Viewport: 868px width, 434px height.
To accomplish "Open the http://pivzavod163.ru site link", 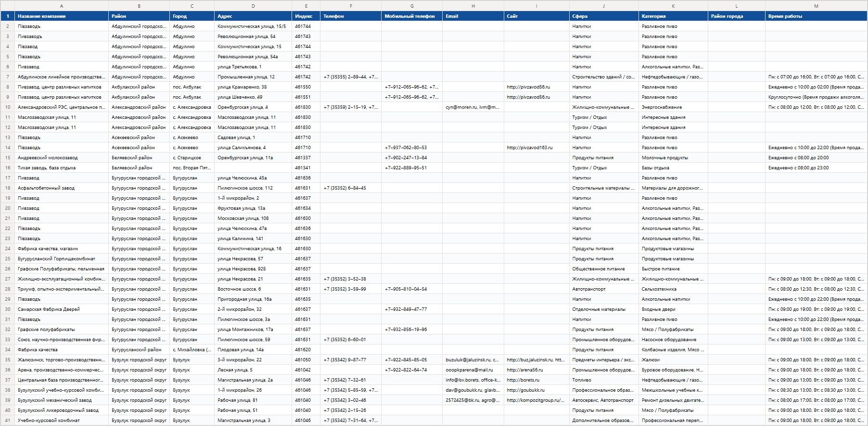I will (x=529, y=148).
